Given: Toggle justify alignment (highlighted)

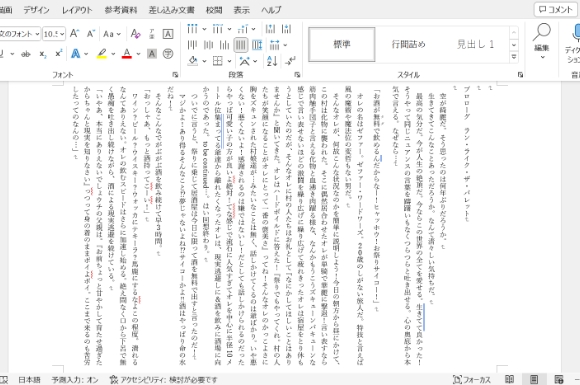Looking at the screenshot, I should pyautogui.click(x=241, y=45).
